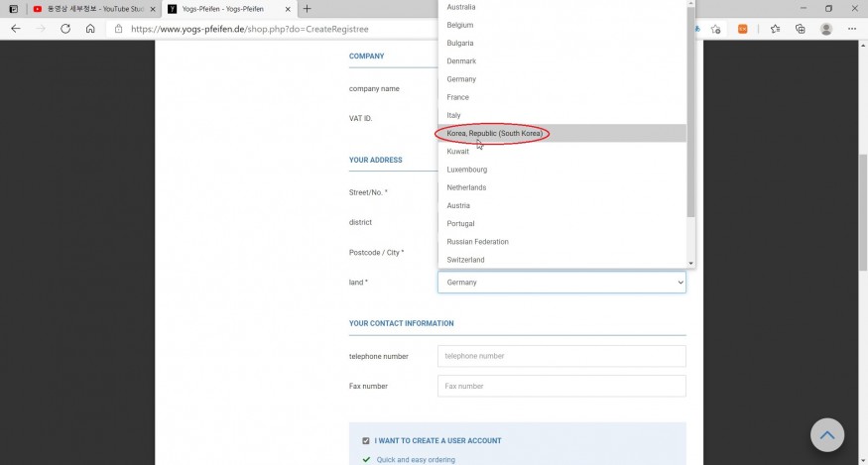Click the browser Back arrow

(16, 29)
